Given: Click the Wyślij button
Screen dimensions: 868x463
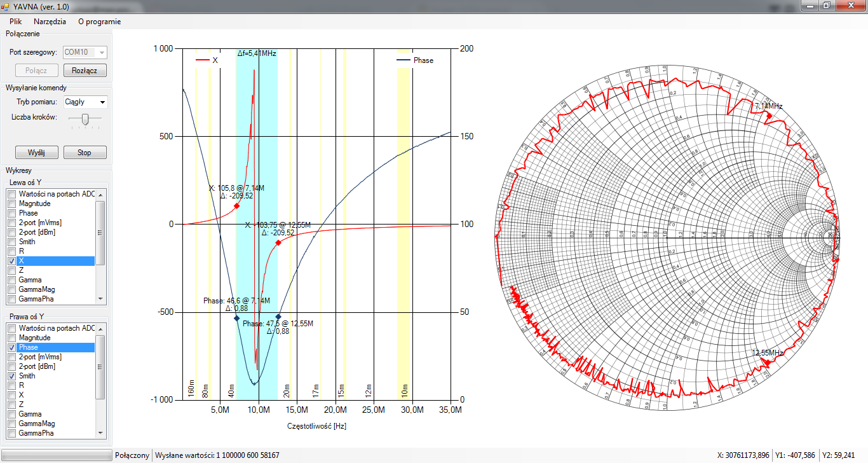Looking at the screenshot, I should click(37, 153).
